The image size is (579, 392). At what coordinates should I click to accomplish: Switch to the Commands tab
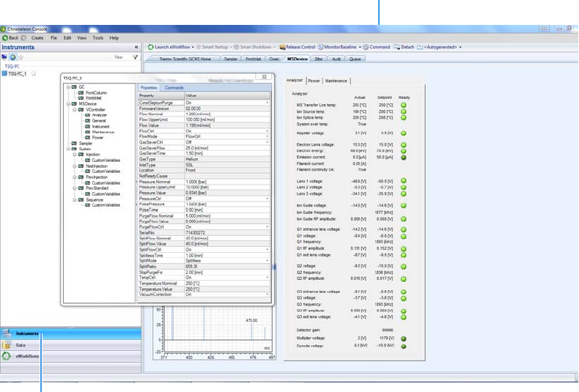pos(174,87)
